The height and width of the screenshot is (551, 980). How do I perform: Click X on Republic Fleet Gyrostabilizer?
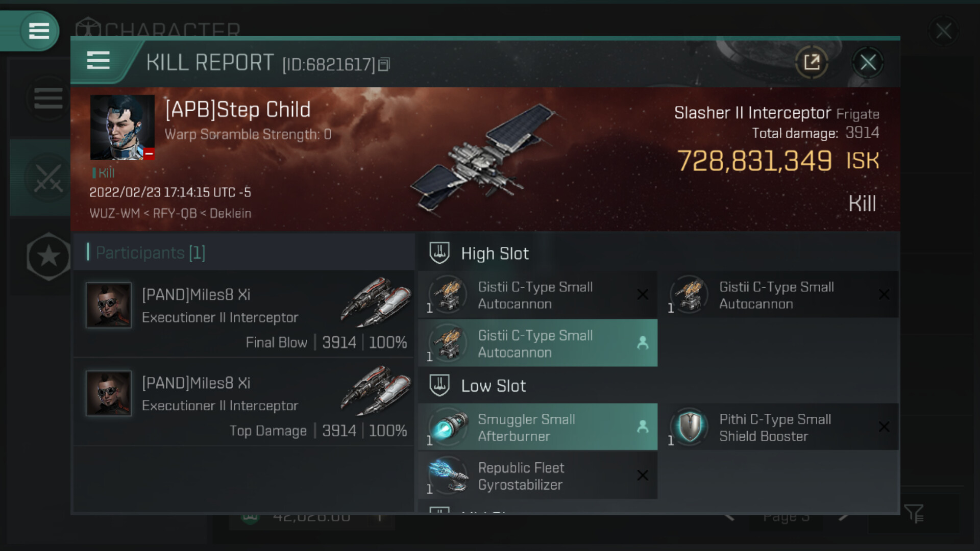pyautogui.click(x=643, y=475)
